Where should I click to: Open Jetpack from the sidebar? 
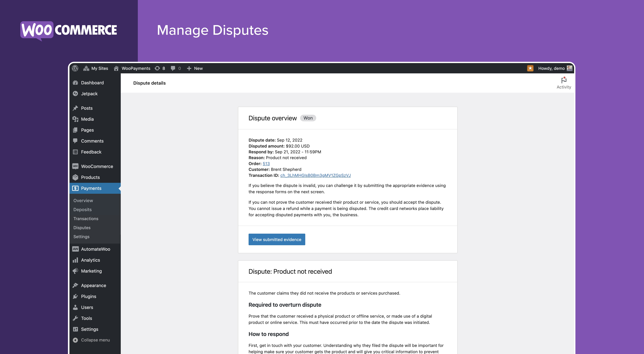(x=89, y=94)
